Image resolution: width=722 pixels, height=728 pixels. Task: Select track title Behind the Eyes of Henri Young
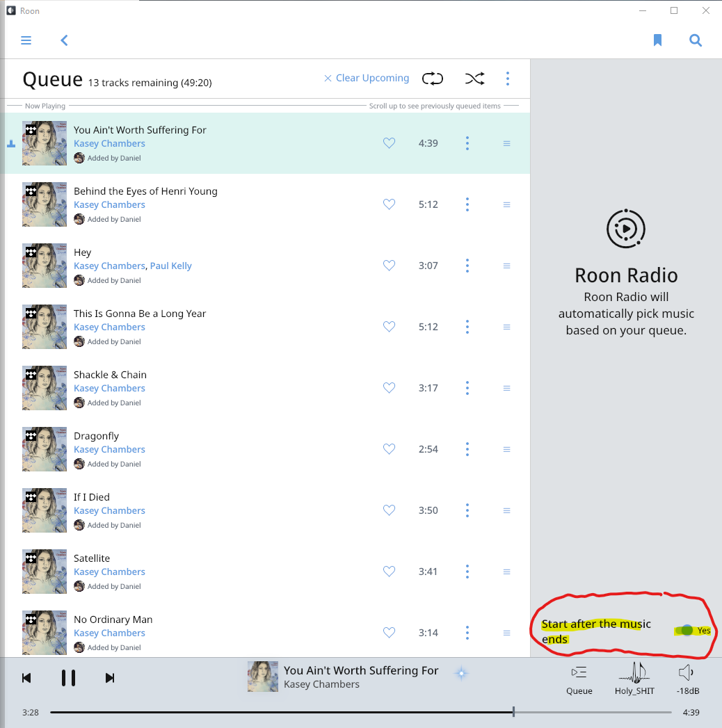(145, 191)
